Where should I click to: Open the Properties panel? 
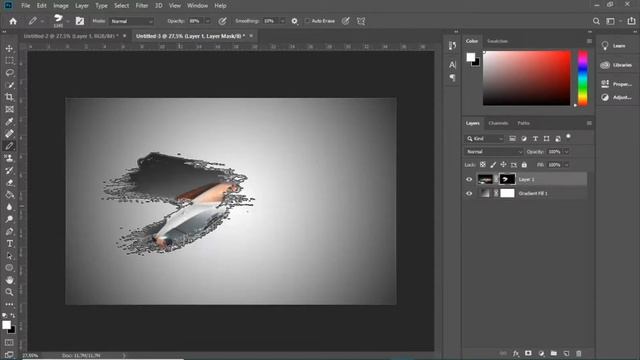click(x=617, y=84)
